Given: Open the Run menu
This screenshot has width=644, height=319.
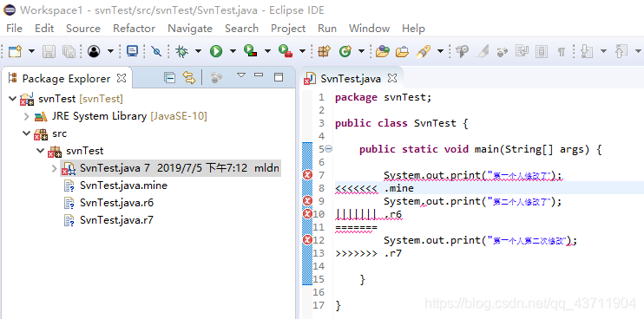Looking at the screenshot, I should pos(327,29).
